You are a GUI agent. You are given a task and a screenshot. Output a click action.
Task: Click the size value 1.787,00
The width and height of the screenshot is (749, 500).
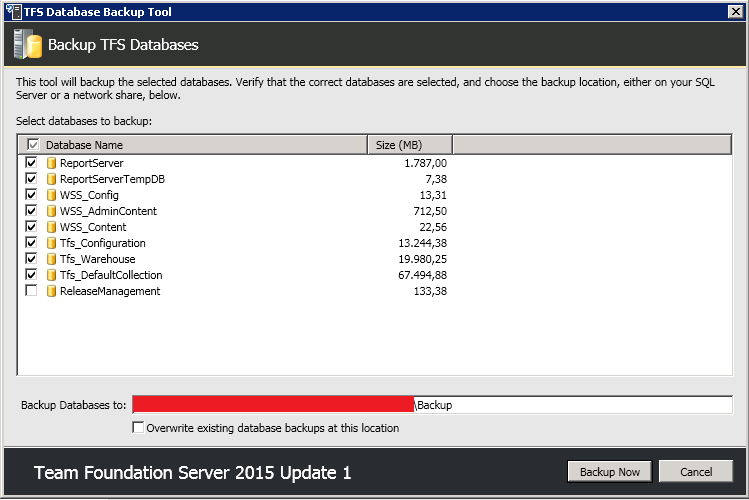tap(426, 163)
